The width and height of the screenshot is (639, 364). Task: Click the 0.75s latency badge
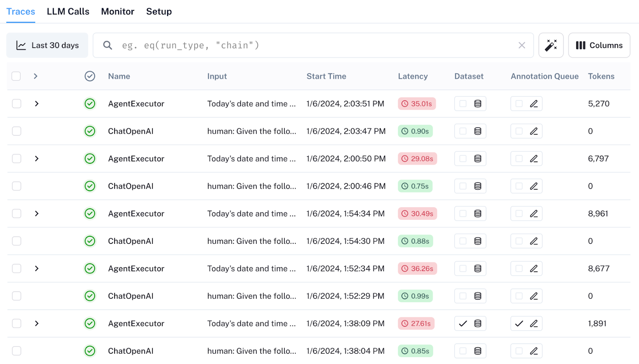[415, 186]
